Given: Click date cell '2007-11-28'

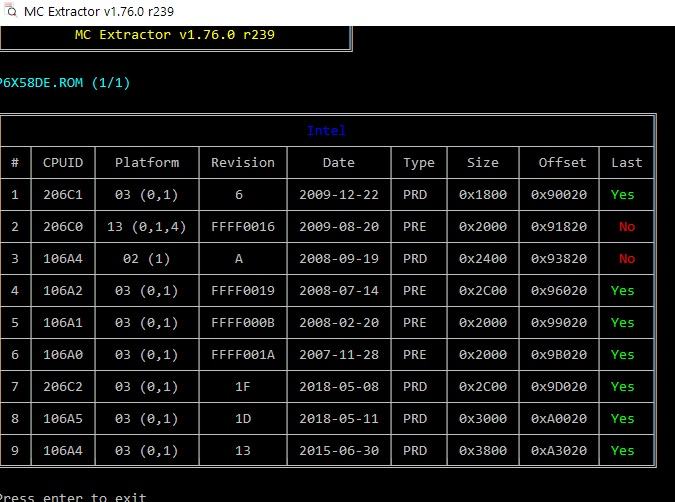Looking at the screenshot, I should point(339,354).
